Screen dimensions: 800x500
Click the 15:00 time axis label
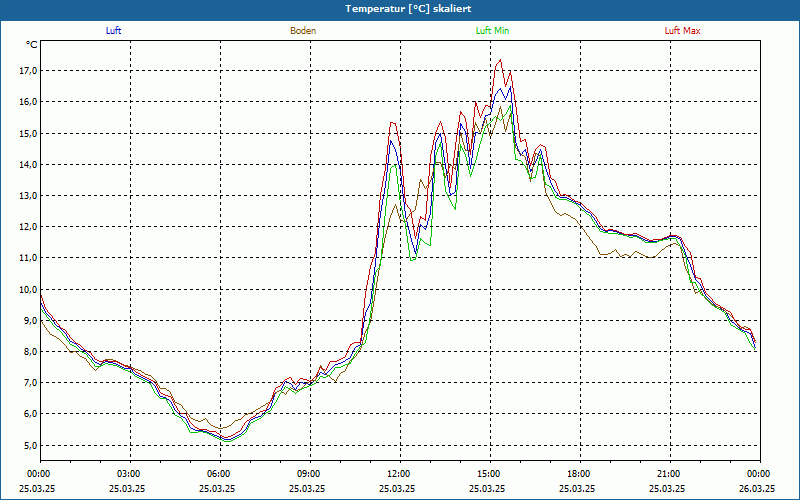490,474
